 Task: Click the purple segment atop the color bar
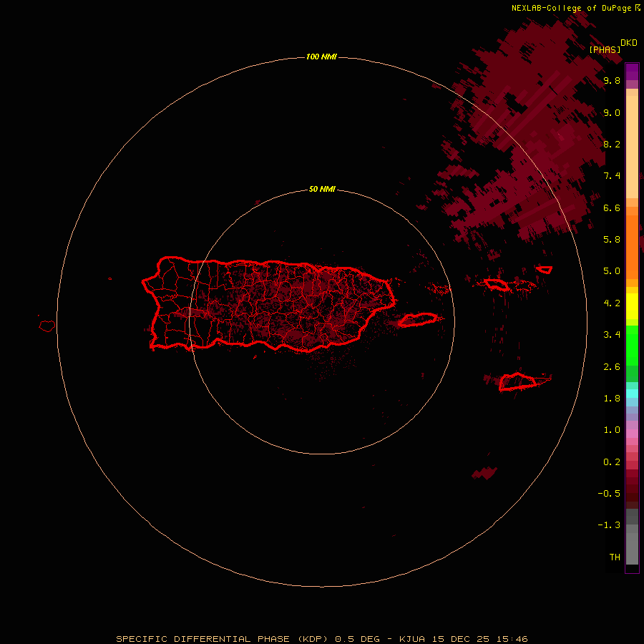tap(632, 72)
